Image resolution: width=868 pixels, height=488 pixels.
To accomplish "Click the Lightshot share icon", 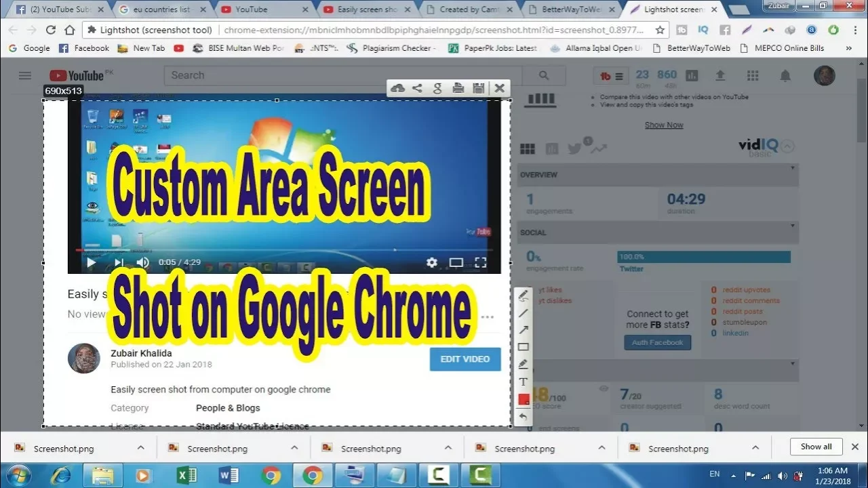I will tap(418, 88).
